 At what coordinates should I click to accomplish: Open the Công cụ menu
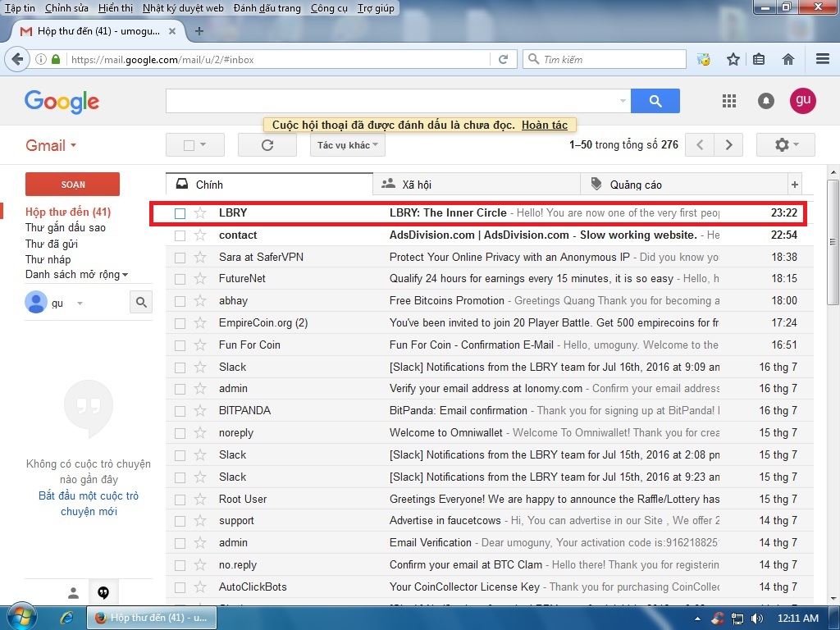[x=328, y=8]
